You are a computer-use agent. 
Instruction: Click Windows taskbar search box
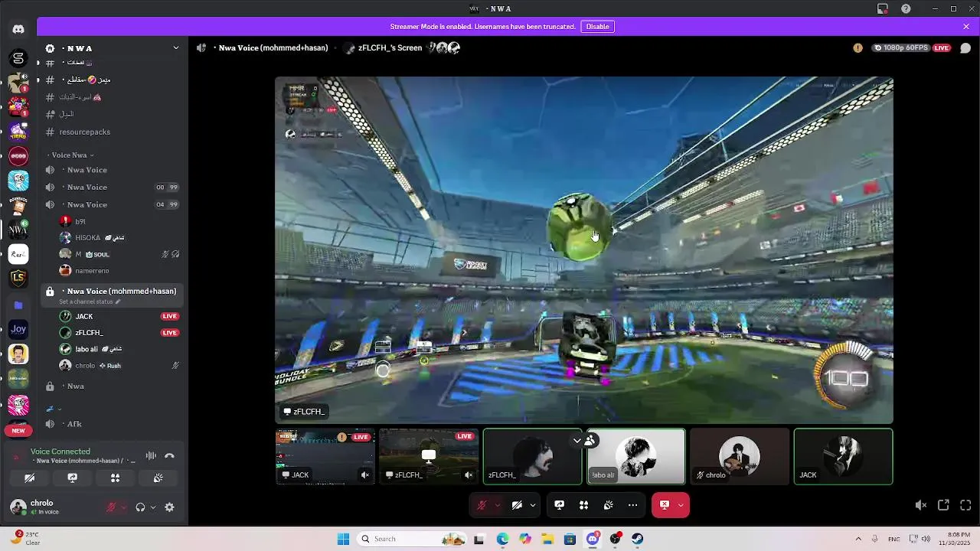(413, 539)
